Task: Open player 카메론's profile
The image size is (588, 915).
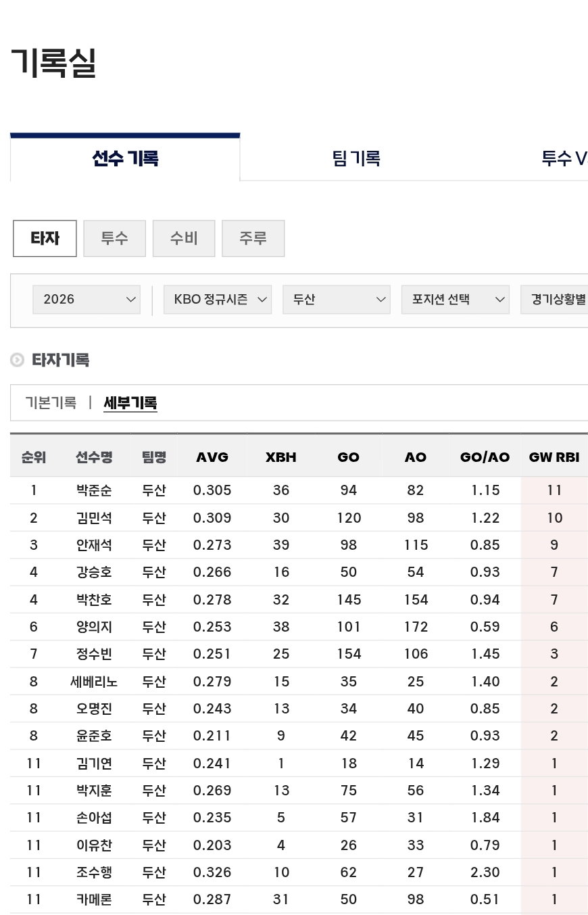Action: pos(94,899)
